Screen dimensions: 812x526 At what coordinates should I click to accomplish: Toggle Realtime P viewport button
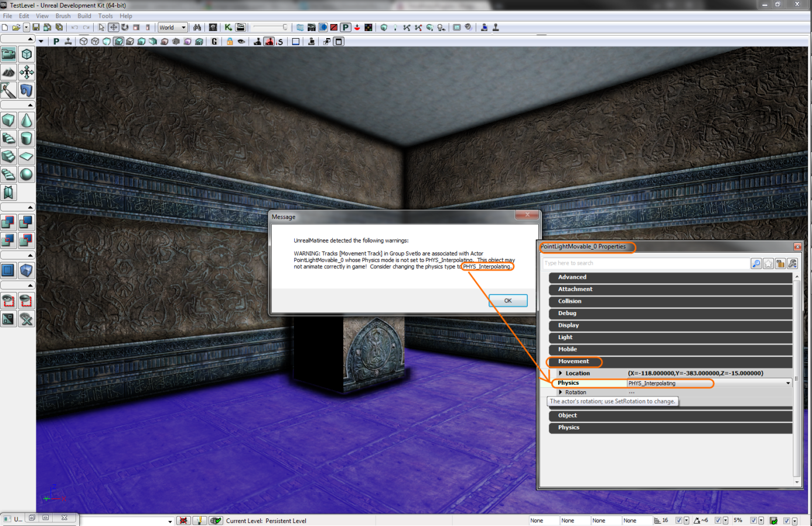pyautogui.click(x=56, y=42)
